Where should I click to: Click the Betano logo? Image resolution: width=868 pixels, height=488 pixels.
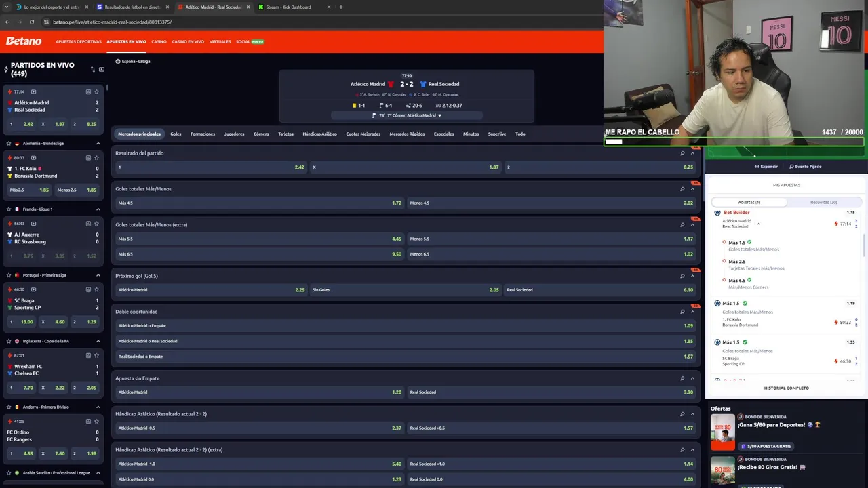[x=24, y=41]
